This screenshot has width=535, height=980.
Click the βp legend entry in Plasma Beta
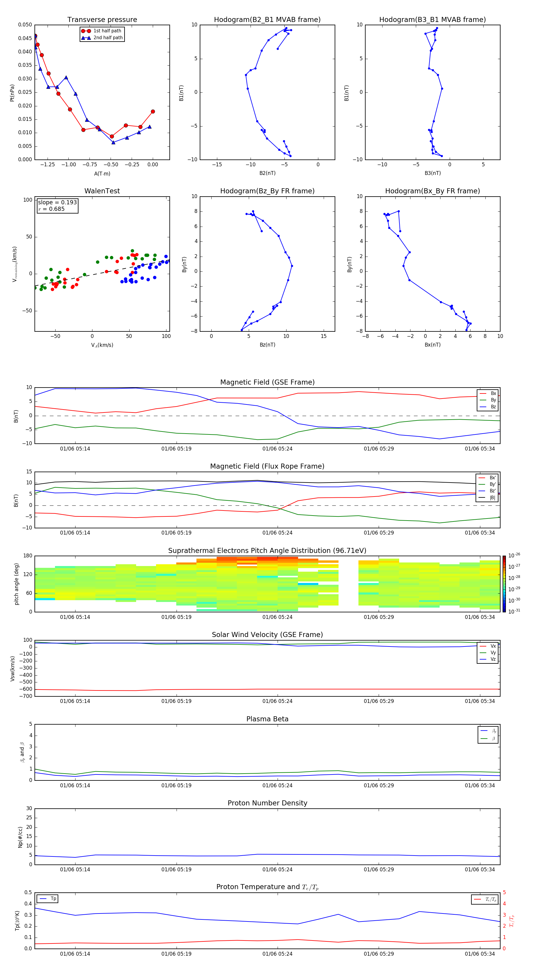coord(488,731)
